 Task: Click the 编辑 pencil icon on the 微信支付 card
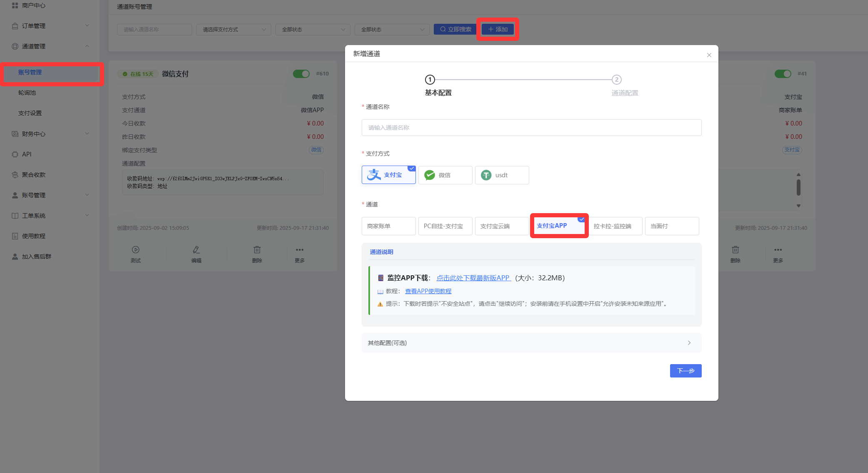pyautogui.click(x=196, y=250)
